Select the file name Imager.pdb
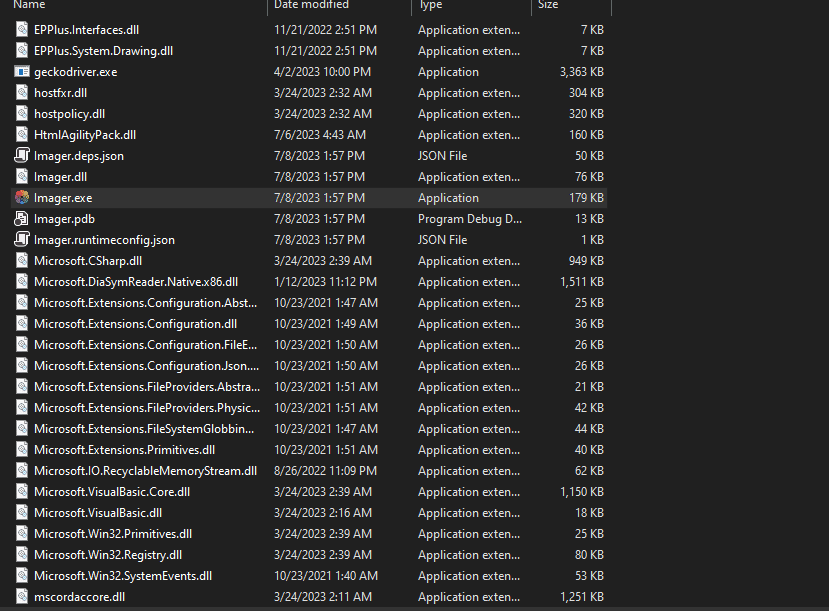Screen dimensions: 829x611 [x=64, y=219]
